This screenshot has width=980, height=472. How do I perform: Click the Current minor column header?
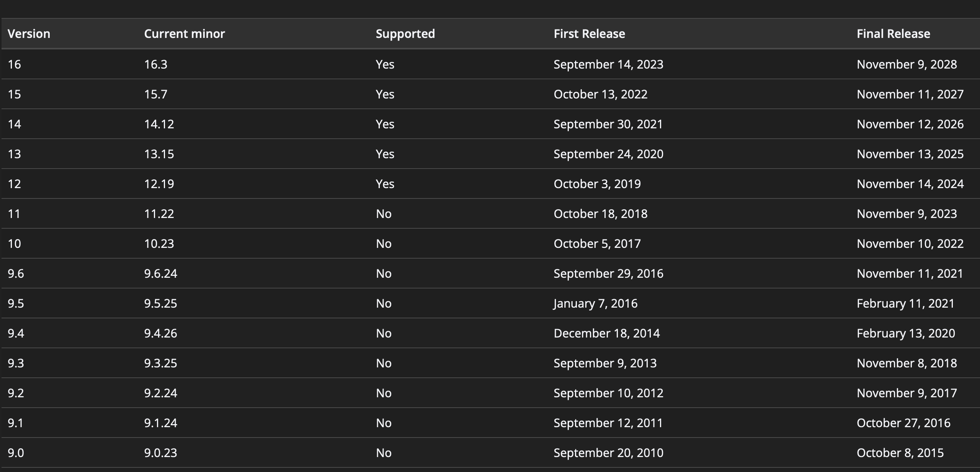[184, 34]
